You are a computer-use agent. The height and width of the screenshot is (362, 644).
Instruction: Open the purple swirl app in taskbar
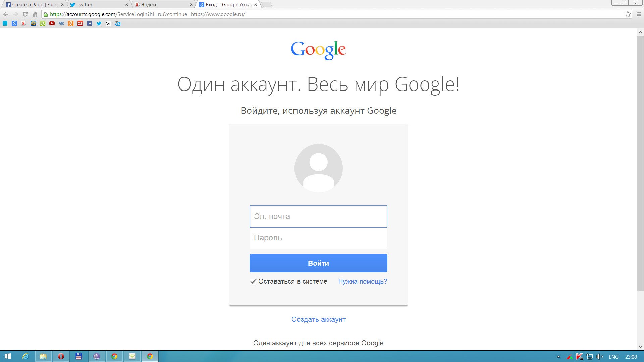[x=97, y=356]
